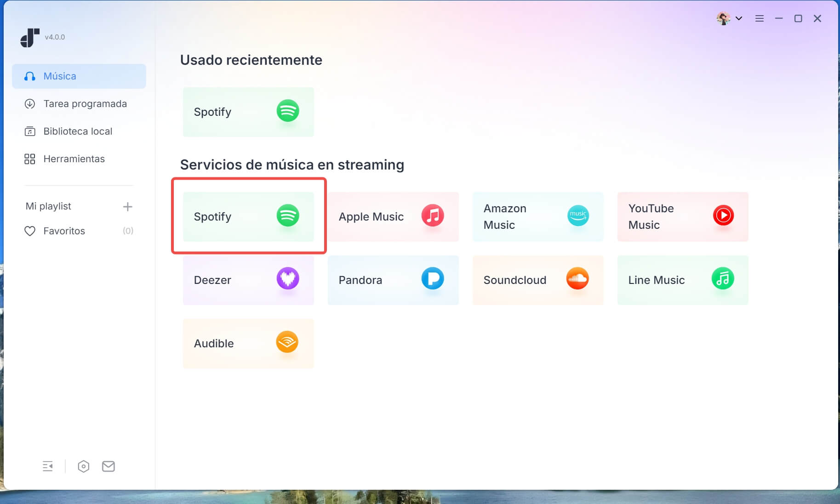Open settings hexagon icon in sidebar
This screenshot has width=840, height=504.
click(83, 466)
